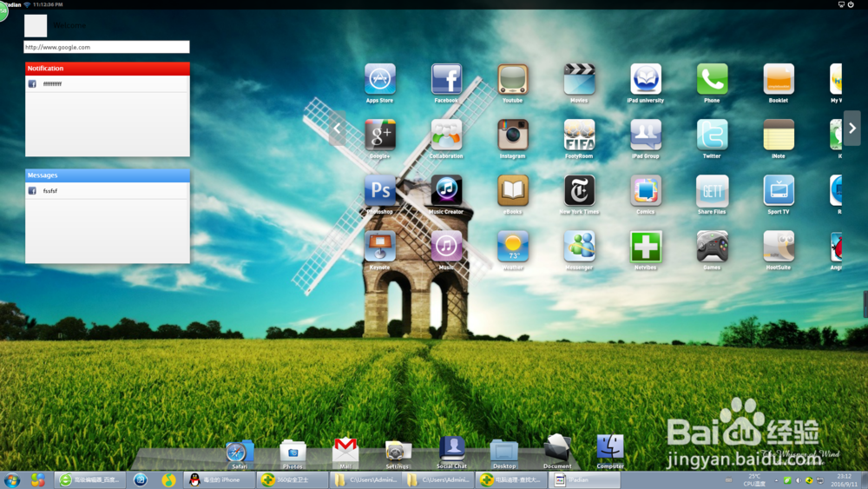Launch the Photoshop app
Screen dimensions: 868x489
click(x=380, y=190)
